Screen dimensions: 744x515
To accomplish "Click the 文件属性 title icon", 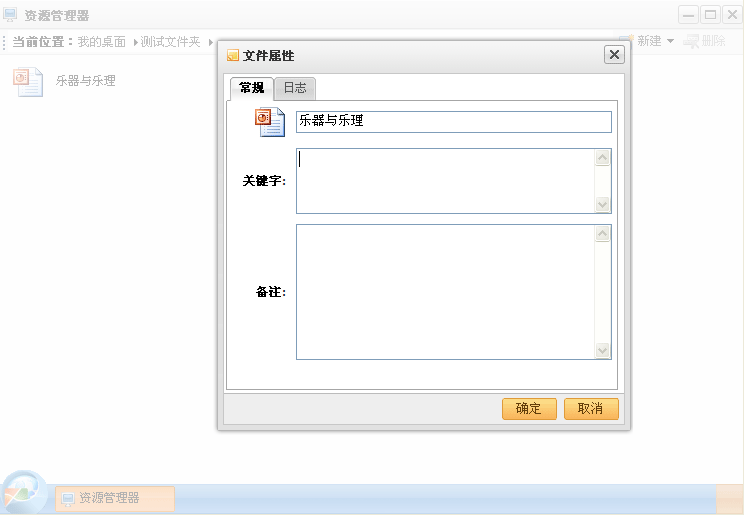I will (x=232, y=56).
